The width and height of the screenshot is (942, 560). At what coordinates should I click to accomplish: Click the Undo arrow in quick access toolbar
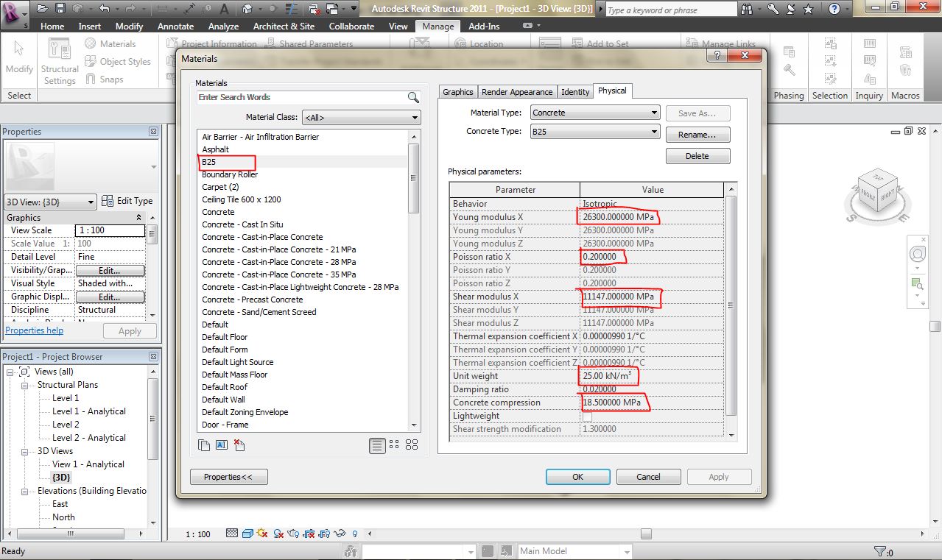[x=104, y=10]
